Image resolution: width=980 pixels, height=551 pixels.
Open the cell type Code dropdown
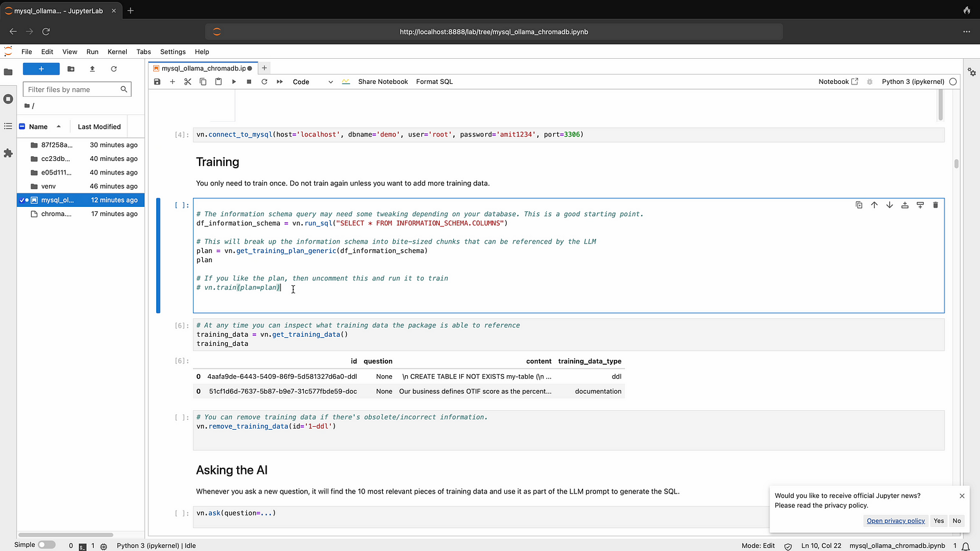(x=312, y=81)
